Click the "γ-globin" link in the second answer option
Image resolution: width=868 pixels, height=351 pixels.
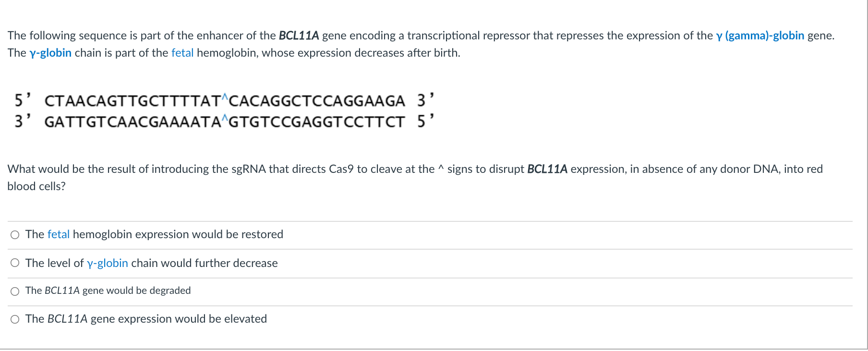[107, 263]
